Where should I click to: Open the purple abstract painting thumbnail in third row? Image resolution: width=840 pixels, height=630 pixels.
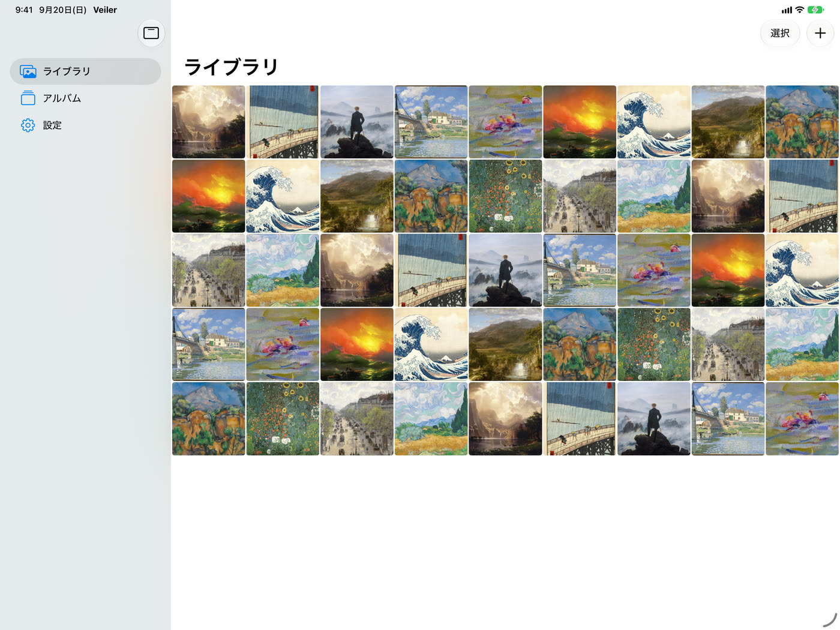click(x=654, y=271)
